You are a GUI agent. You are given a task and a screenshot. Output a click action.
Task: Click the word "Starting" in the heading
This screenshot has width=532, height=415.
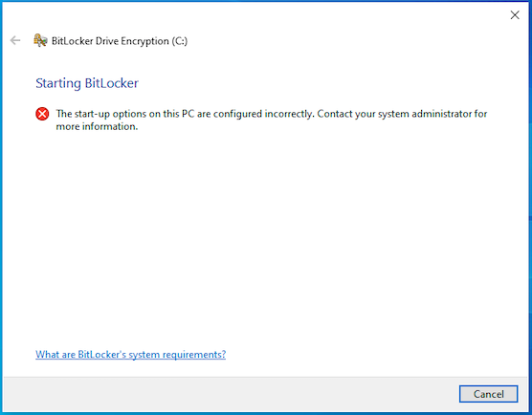[x=58, y=83]
